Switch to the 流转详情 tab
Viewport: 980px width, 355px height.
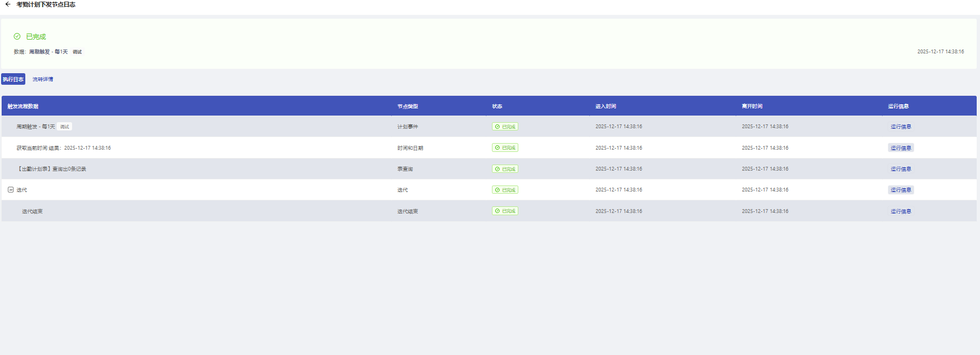42,79
